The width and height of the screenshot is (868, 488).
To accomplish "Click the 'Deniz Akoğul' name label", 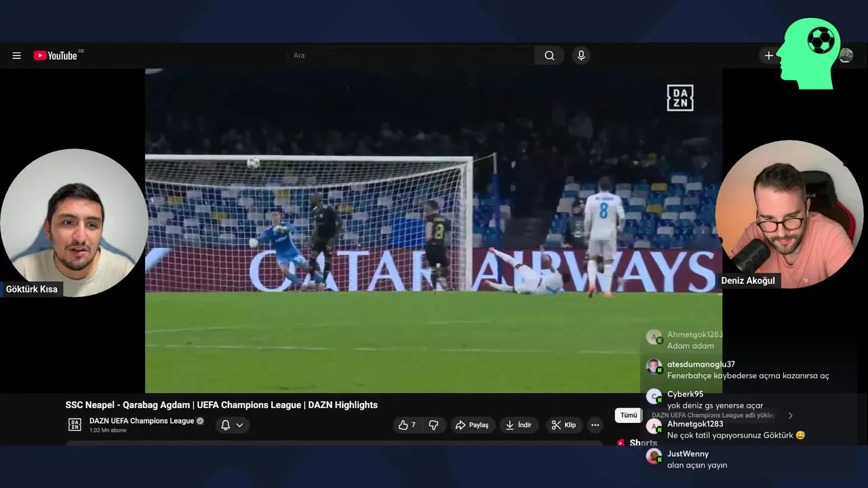I will coord(748,281).
